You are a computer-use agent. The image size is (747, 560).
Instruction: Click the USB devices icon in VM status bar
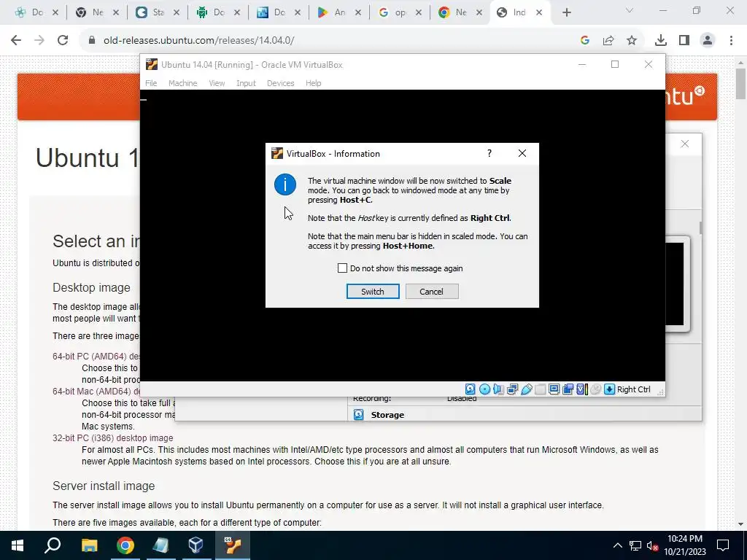[x=526, y=389]
